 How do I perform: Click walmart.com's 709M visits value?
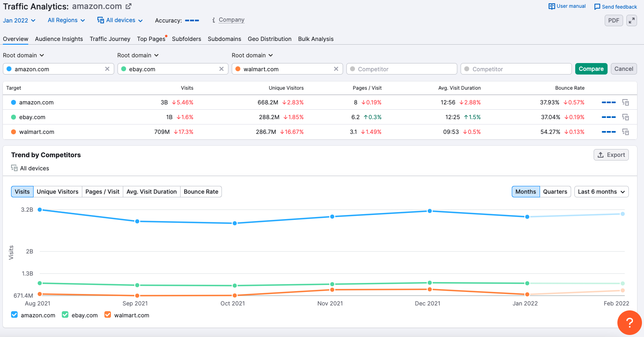coord(162,132)
